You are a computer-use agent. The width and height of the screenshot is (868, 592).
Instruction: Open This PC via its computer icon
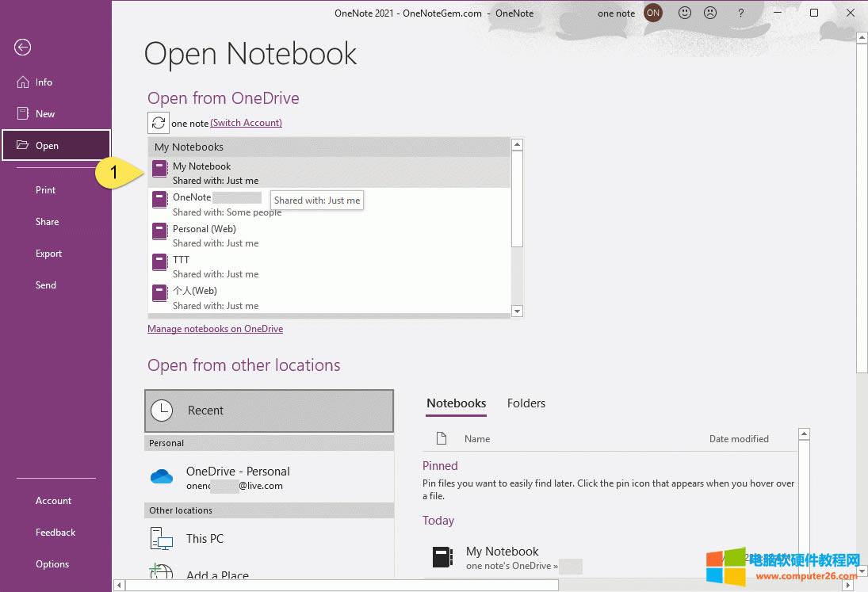160,538
